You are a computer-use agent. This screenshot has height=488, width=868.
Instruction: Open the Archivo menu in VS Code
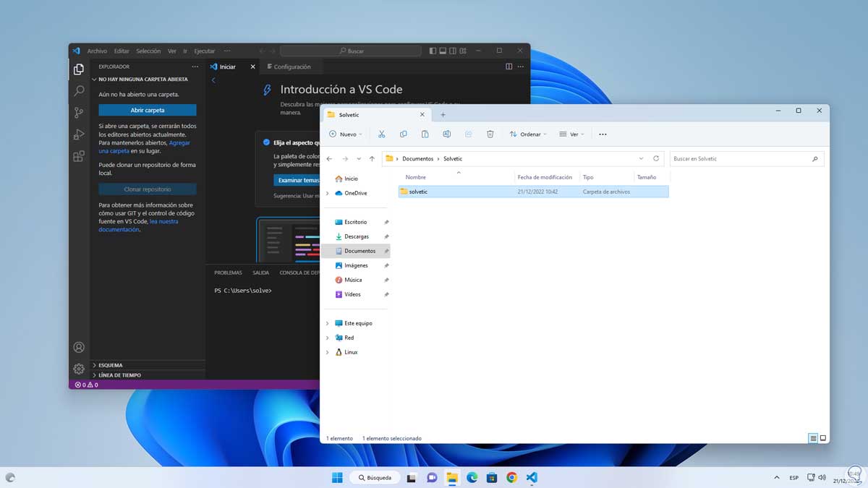tap(97, 51)
